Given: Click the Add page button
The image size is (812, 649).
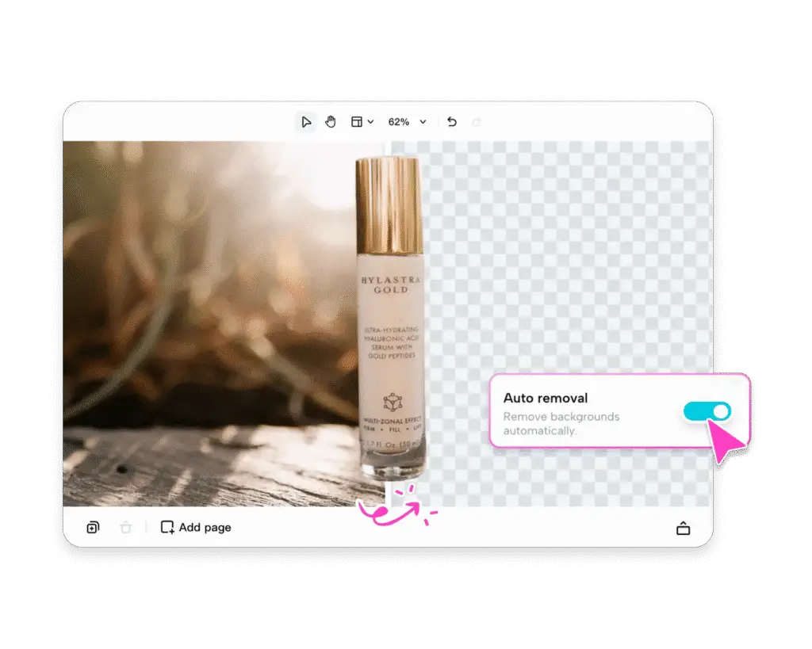Looking at the screenshot, I should tap(196, 528).
